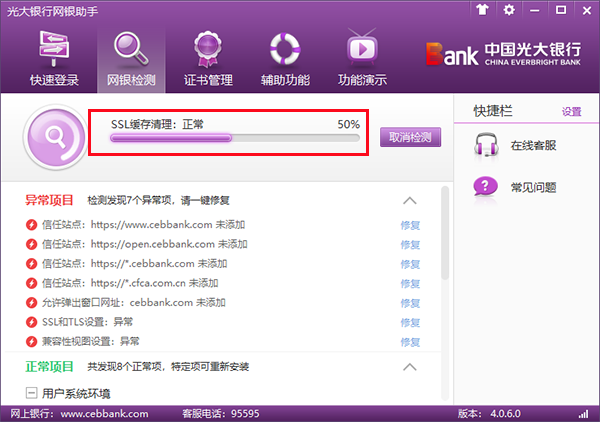
Task: Click red alert icon beside www.cebbank.com
Action: 31,225
